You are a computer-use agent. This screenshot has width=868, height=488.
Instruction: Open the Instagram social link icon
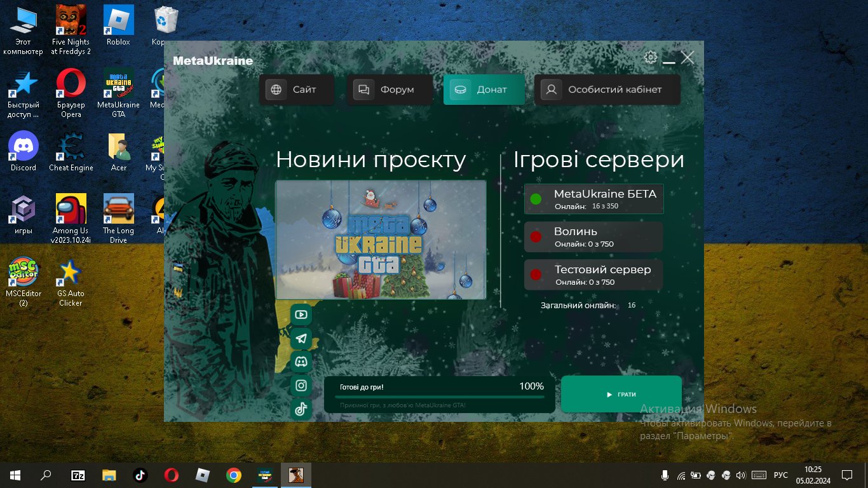pos(301,386)
